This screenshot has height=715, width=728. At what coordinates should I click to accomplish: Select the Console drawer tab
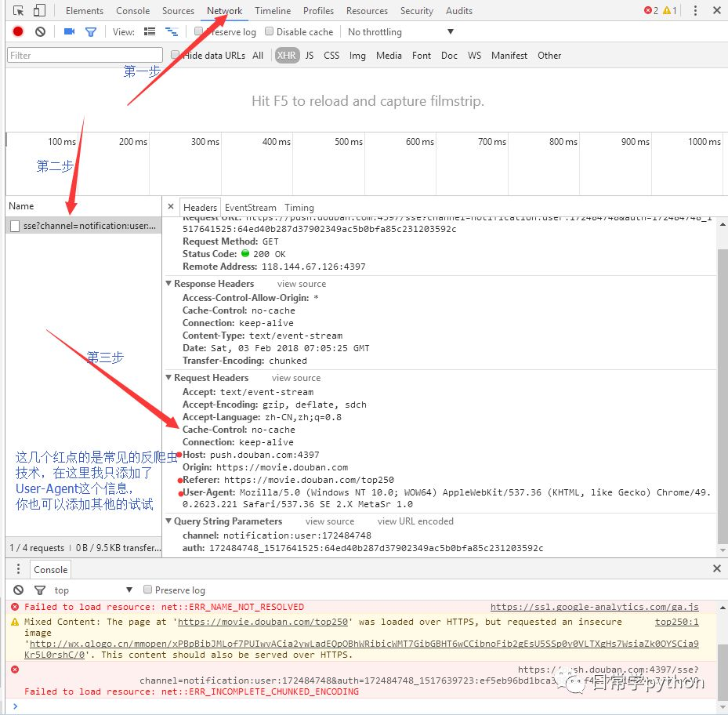pyautogui.click(x=51, y=570)
